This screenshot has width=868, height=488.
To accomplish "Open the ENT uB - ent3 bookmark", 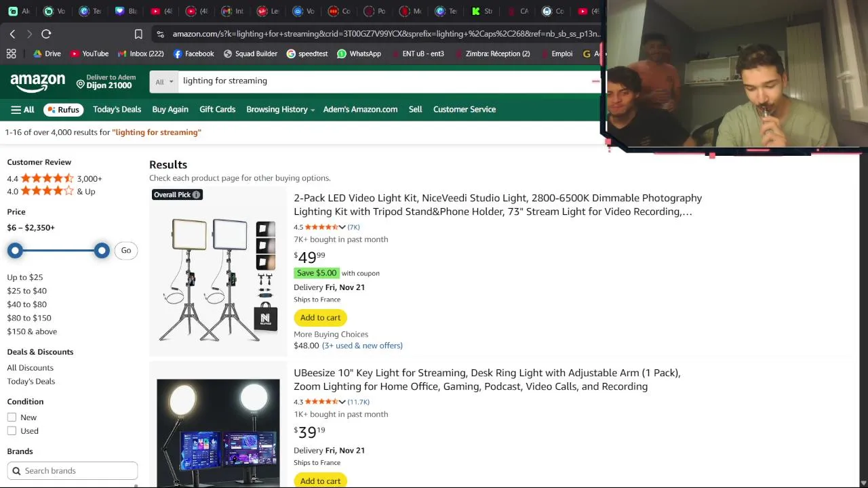I will click(x=417, y=54).
